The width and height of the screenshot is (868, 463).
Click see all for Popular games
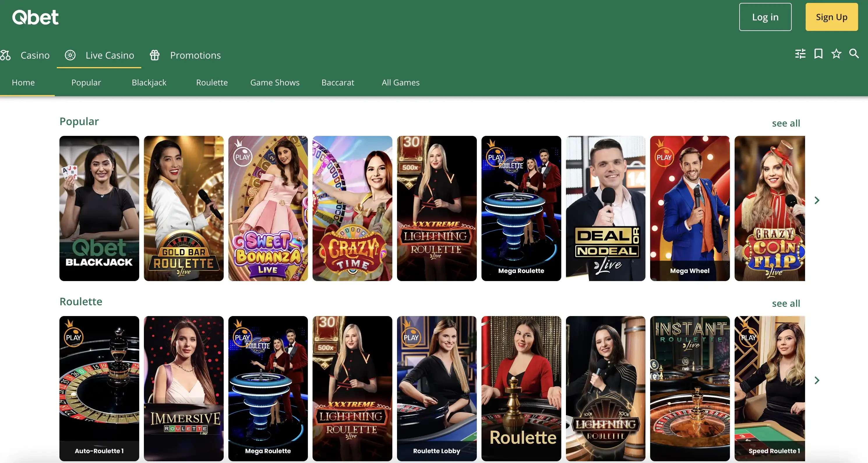coord(786,123)
